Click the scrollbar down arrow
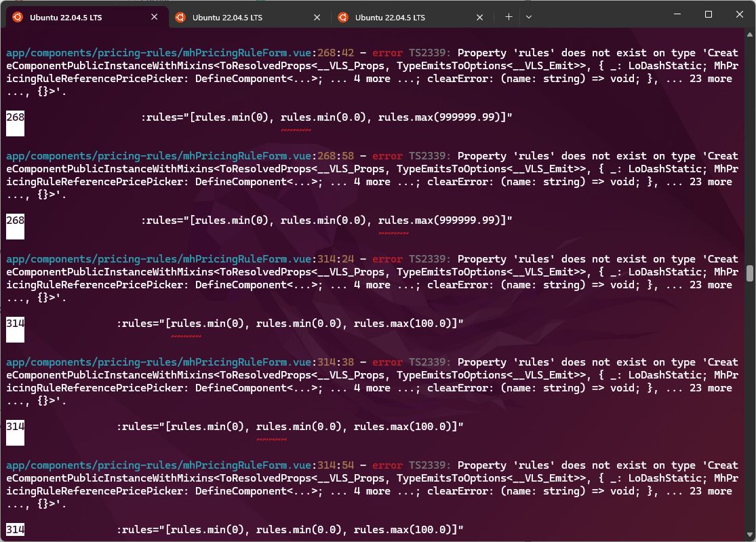Viewport: 756px width, 542px height. 750,535
